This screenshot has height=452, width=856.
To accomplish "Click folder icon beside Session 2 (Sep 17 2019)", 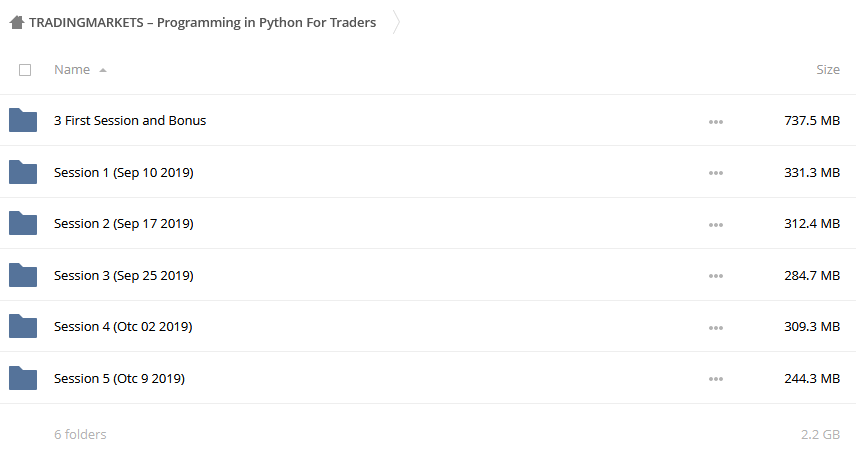I will point(23,223).
